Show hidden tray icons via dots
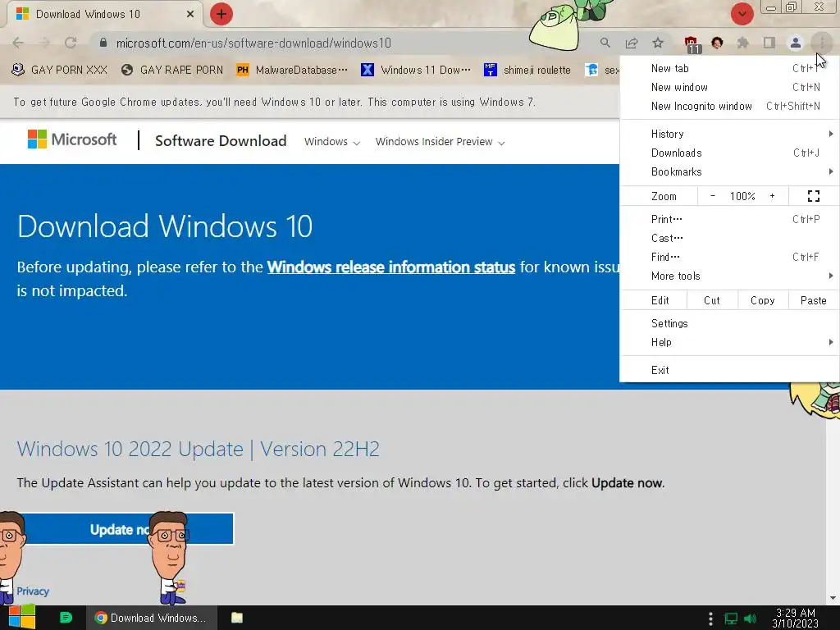 click(x=710, y=619)
